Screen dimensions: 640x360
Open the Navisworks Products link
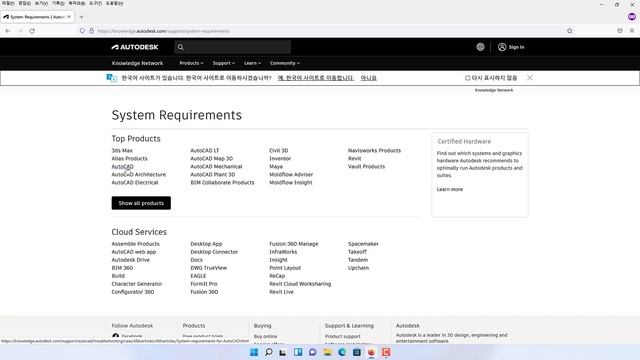(374, 151)
